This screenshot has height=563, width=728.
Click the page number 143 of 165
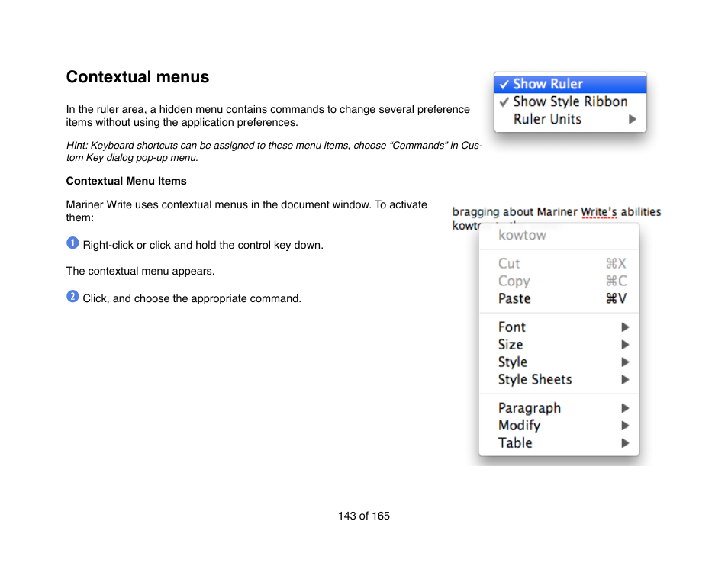(x=364, y=516)
